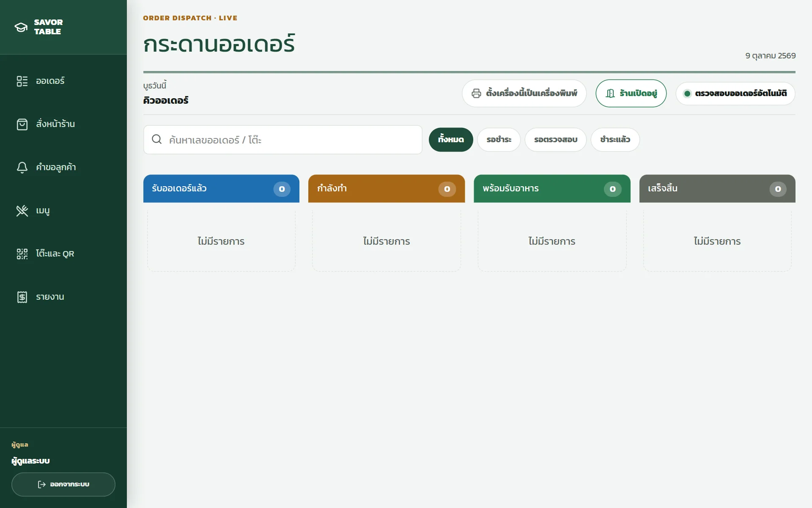Viewport: 812px width, 508px height.
Task: Click the receipt icon for รายงาน
Action: point(22,297)
